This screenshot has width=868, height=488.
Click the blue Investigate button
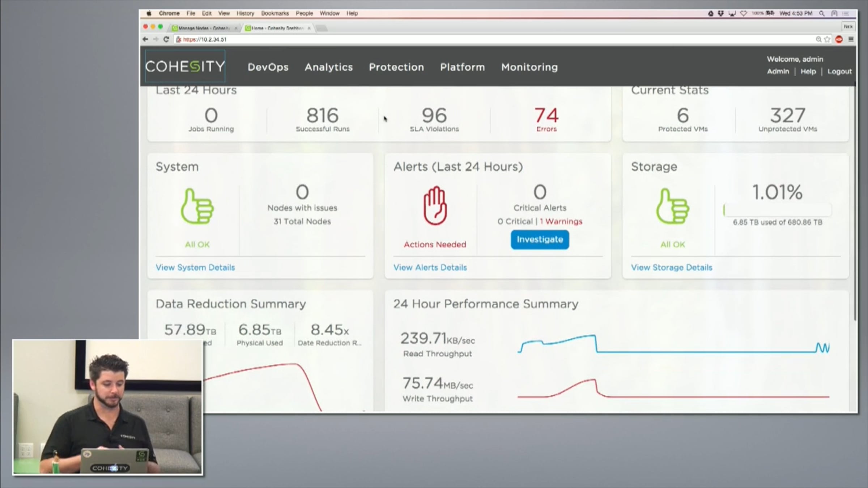540,240
